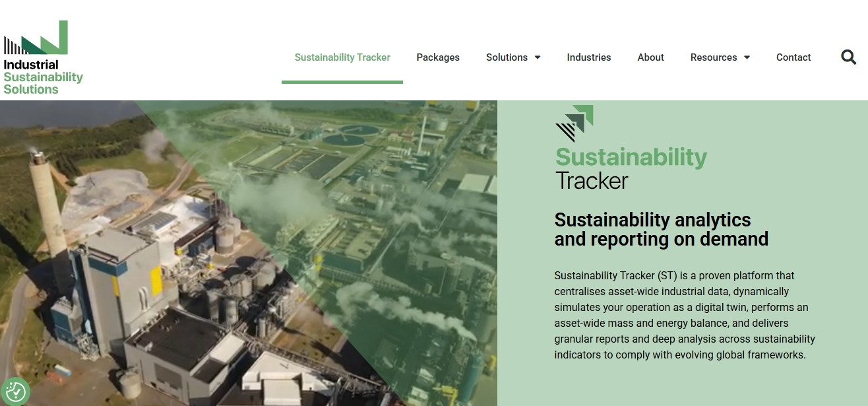Expand the Solutions dropdown arrow
Screen dimensions: 868x406
click(x=538, y=57)
